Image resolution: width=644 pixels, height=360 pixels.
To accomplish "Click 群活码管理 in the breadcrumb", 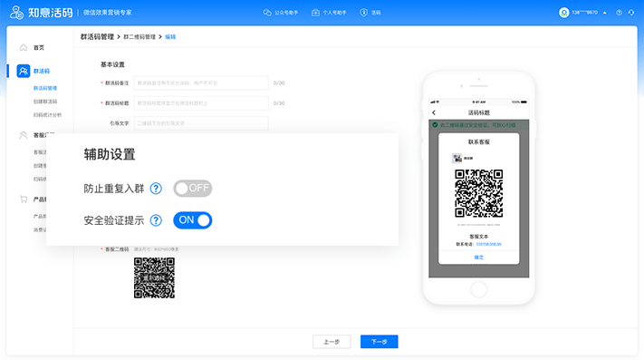I will 97,36.
